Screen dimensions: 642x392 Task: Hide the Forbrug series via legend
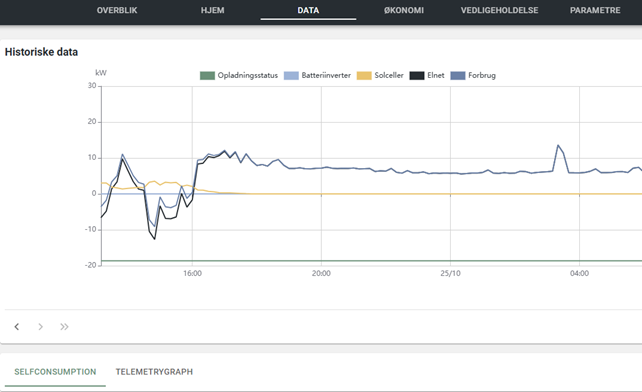pos(473,75)
